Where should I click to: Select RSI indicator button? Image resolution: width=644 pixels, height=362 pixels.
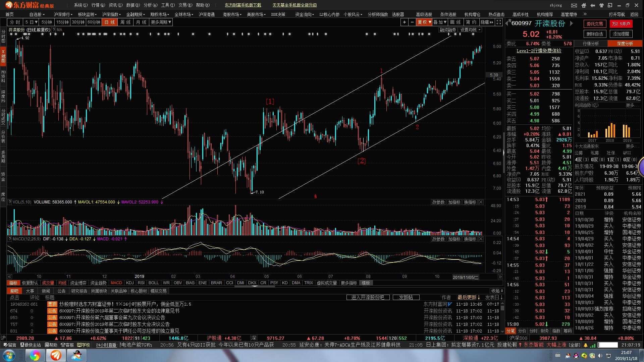click(x=141, y=283)
